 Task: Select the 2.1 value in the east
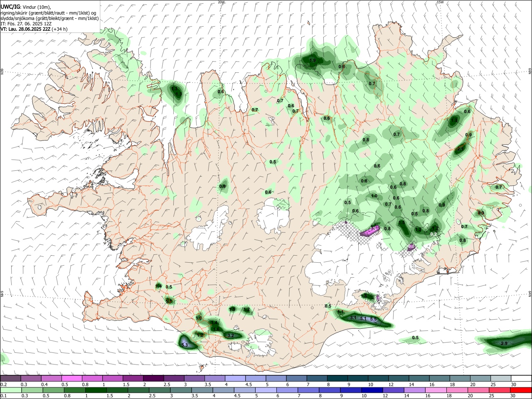point(460,148)
